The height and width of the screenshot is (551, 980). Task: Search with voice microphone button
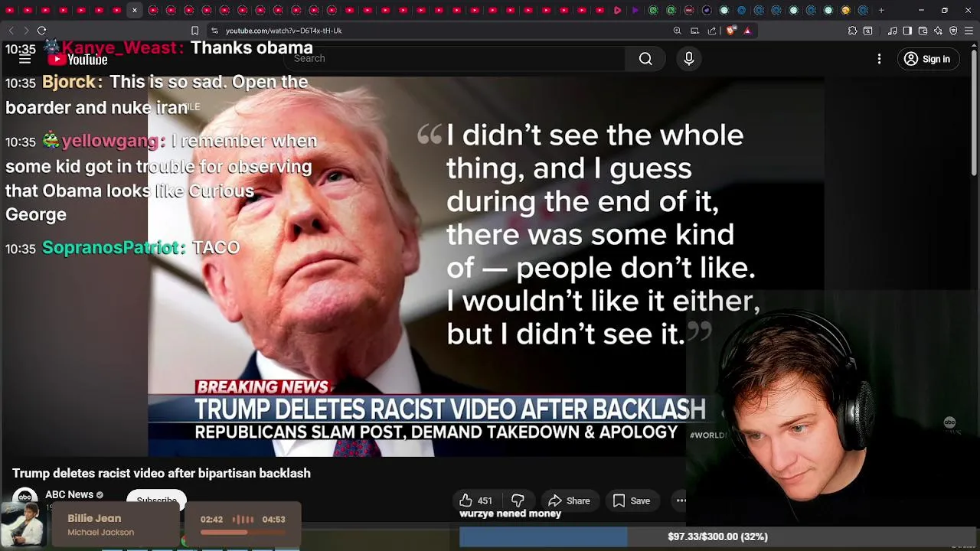pyautogui.click(x=688, y=59)
